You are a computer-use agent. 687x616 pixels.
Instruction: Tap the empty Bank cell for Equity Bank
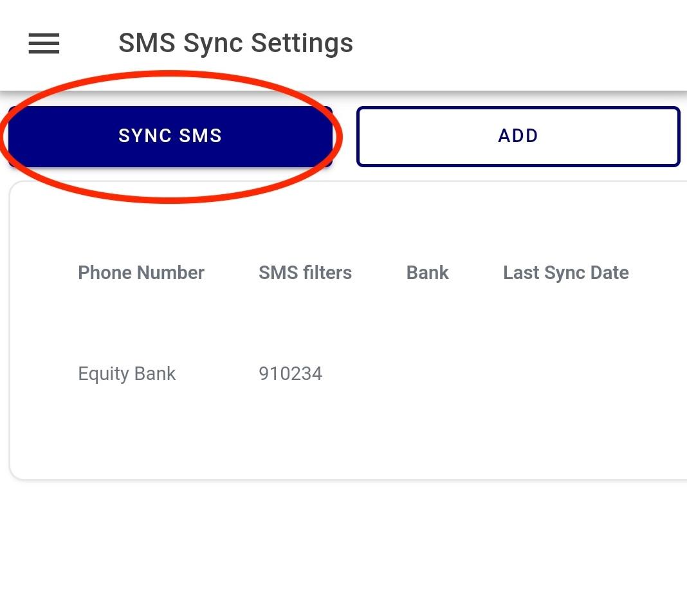click(427, 374)
